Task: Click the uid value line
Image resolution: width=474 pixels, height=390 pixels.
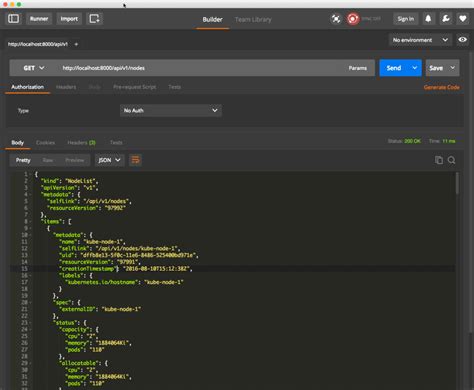Action: point(129,255)
